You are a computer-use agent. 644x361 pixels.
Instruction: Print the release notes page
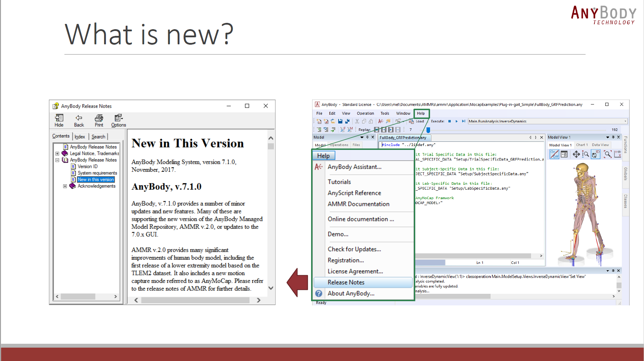(x=99, y=120)
